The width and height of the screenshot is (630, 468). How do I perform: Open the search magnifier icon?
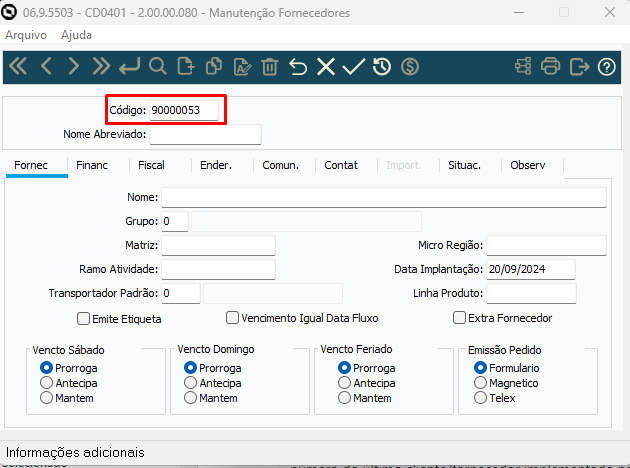(x=158, y=66)
